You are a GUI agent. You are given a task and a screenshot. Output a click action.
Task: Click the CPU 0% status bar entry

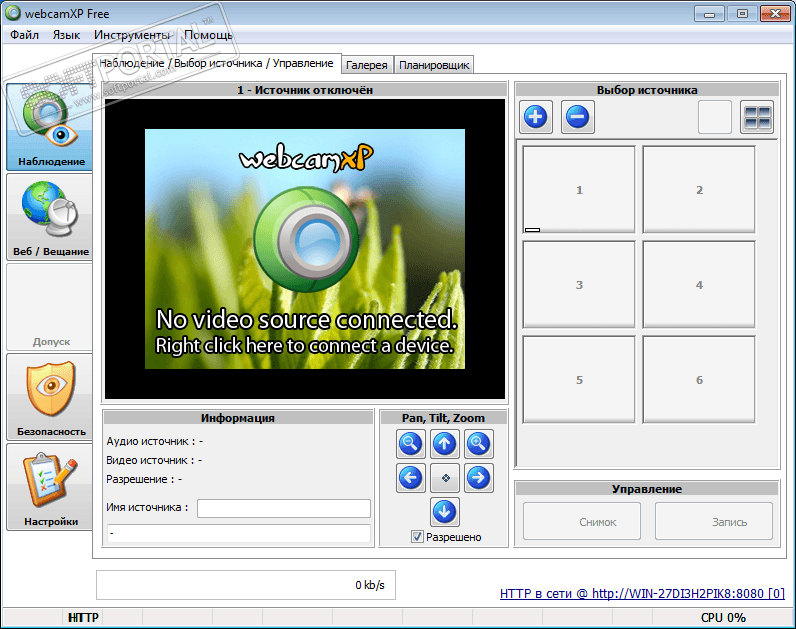coord(723,618)
